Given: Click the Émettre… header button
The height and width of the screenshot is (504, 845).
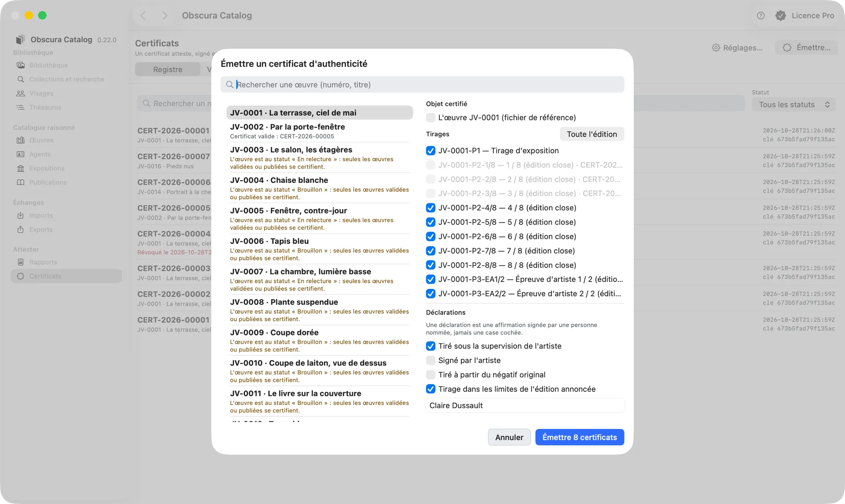Looking at the screenshot, I should pyautogui.click(x=806, y=48).
